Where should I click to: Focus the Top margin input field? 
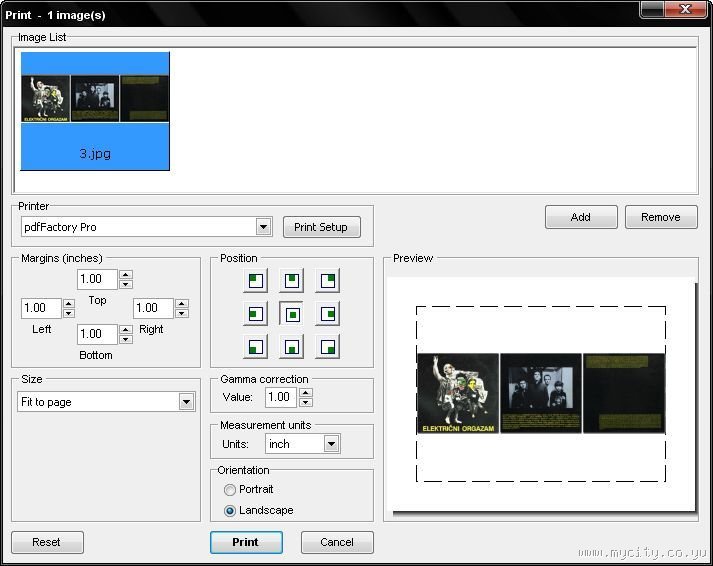pyautogui.click(x=97, y=279)
